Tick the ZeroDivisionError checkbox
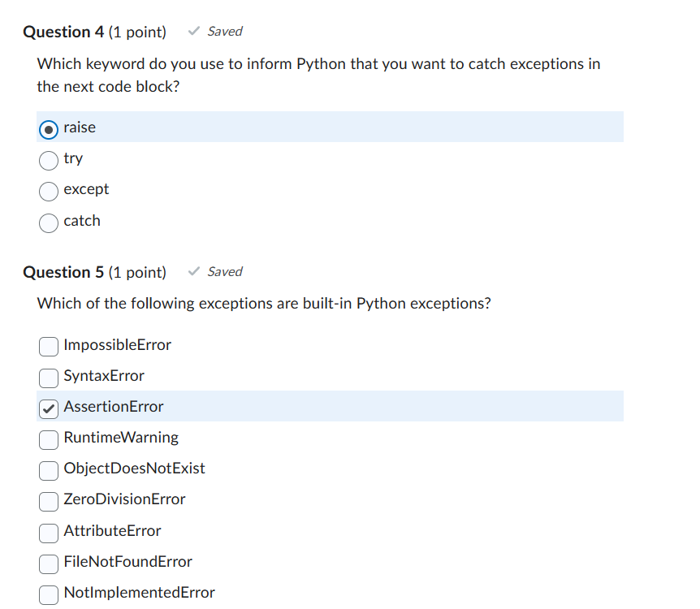The image size is (700, 609). pos(48,502)
